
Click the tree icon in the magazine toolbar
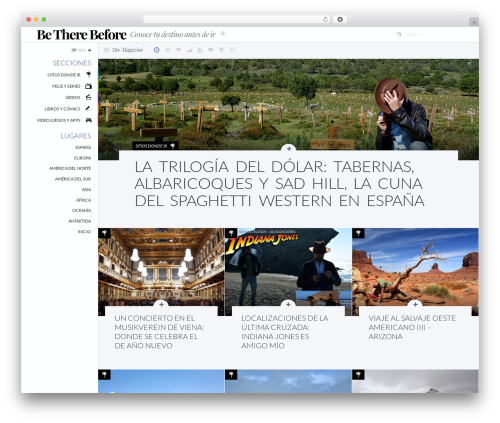click(x=221, y=50)
